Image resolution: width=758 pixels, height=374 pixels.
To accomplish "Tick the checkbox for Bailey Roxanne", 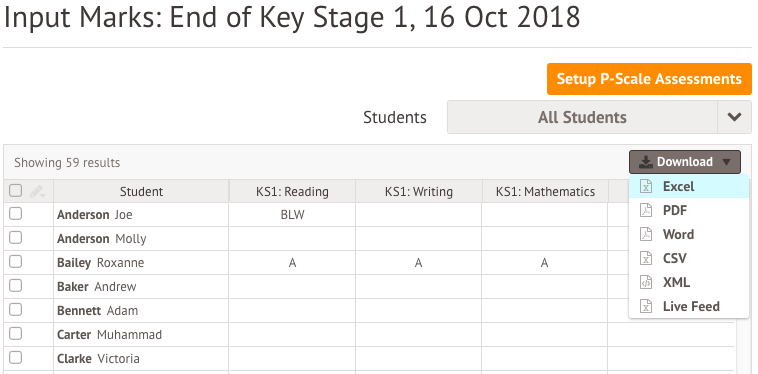I will click(15, 262).
